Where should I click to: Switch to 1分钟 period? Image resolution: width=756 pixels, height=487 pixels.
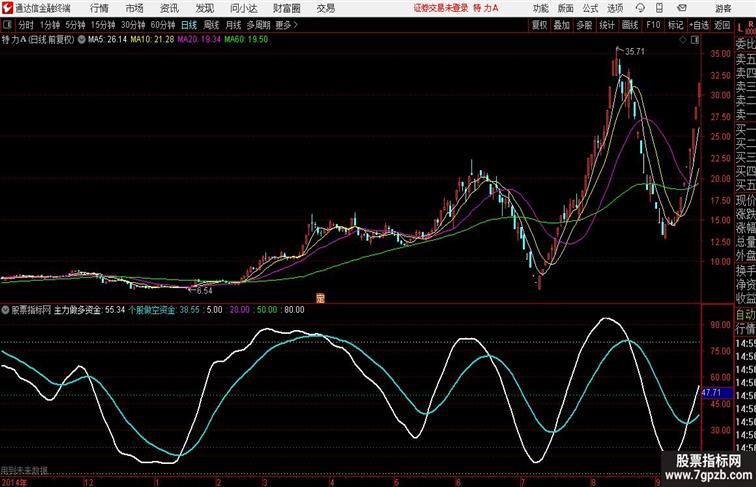pos(50,25)
